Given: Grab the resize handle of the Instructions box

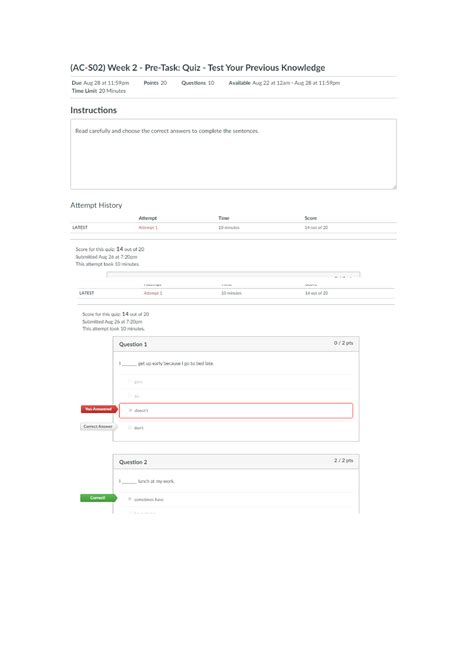Looking at the screenshot, I should pos(394,187).
